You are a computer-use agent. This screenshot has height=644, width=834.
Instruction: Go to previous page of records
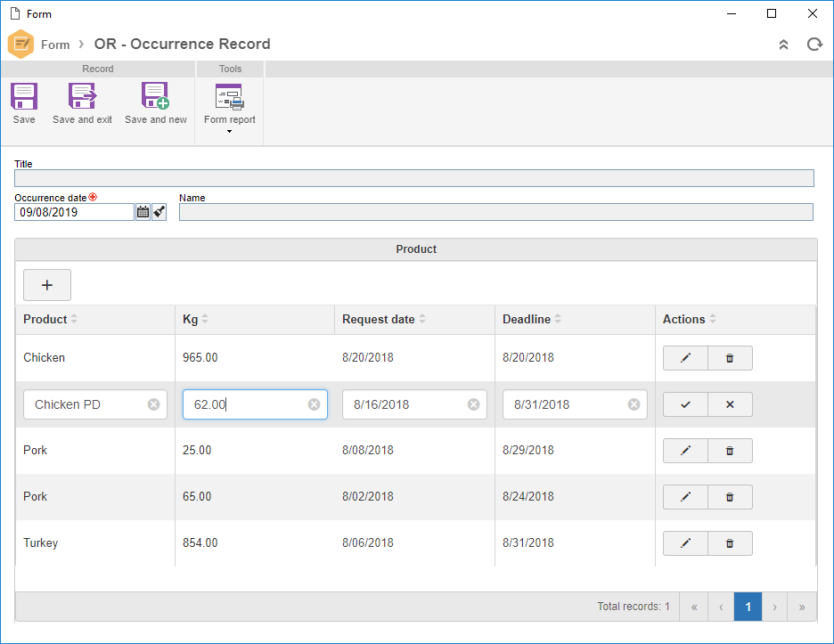point(721,607)
